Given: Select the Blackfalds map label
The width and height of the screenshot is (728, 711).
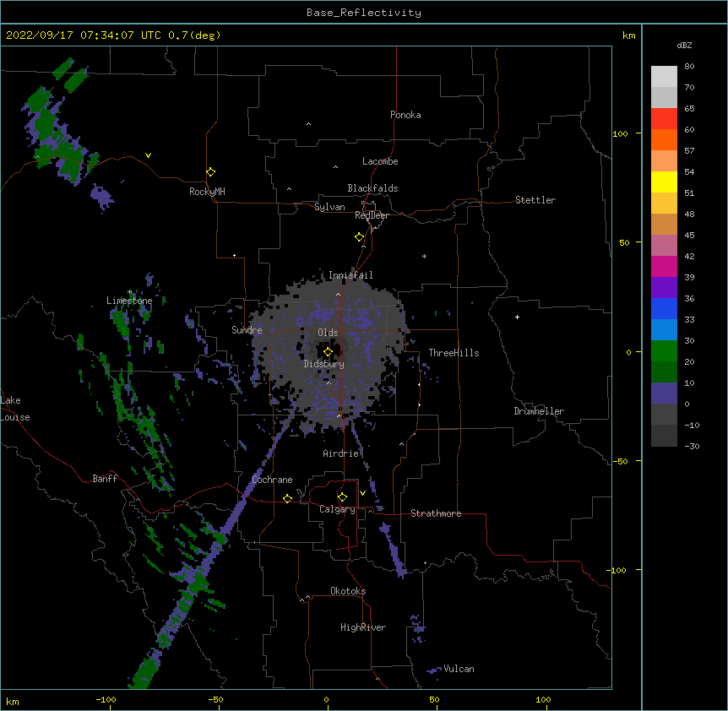Looking at the screenshot, I should (x=372, y=188).
